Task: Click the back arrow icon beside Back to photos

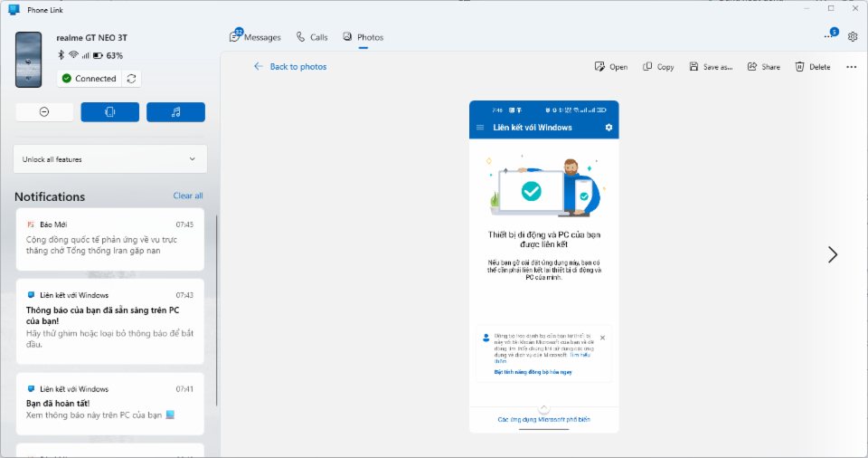Action: 258,67
